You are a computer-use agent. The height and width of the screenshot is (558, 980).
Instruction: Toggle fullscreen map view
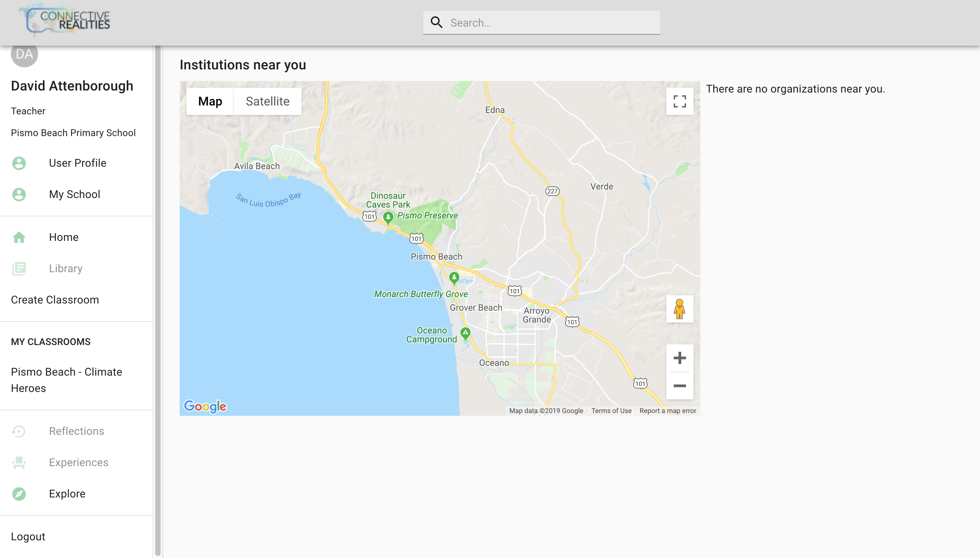click(679, 101)
